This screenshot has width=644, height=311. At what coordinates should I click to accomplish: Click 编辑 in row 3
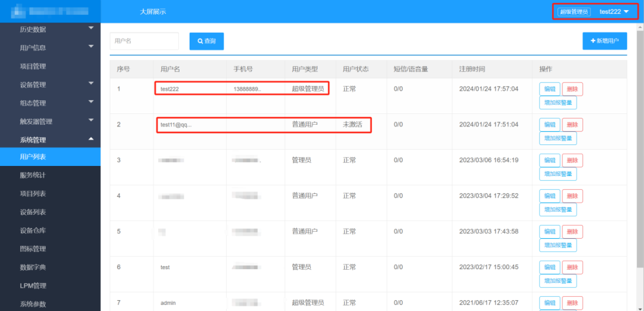click(x=550, y=161)
